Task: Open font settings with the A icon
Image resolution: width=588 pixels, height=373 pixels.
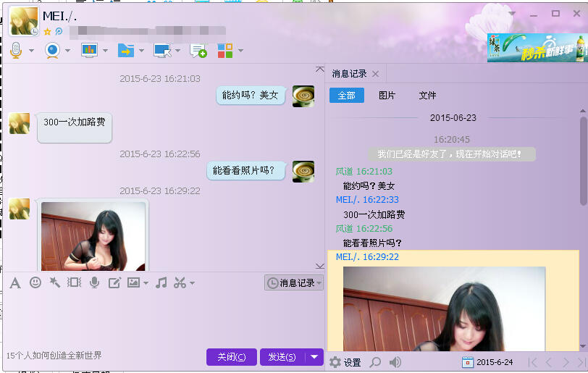Action: pos(15,282)
